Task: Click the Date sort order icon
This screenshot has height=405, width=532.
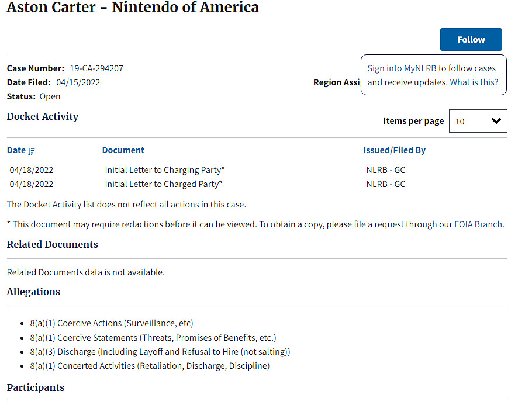Action: tap(32, 151)
